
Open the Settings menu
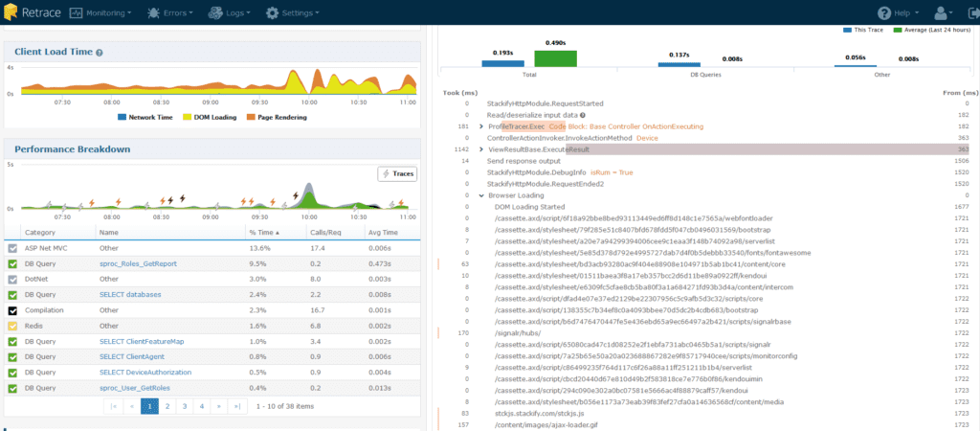292,12
